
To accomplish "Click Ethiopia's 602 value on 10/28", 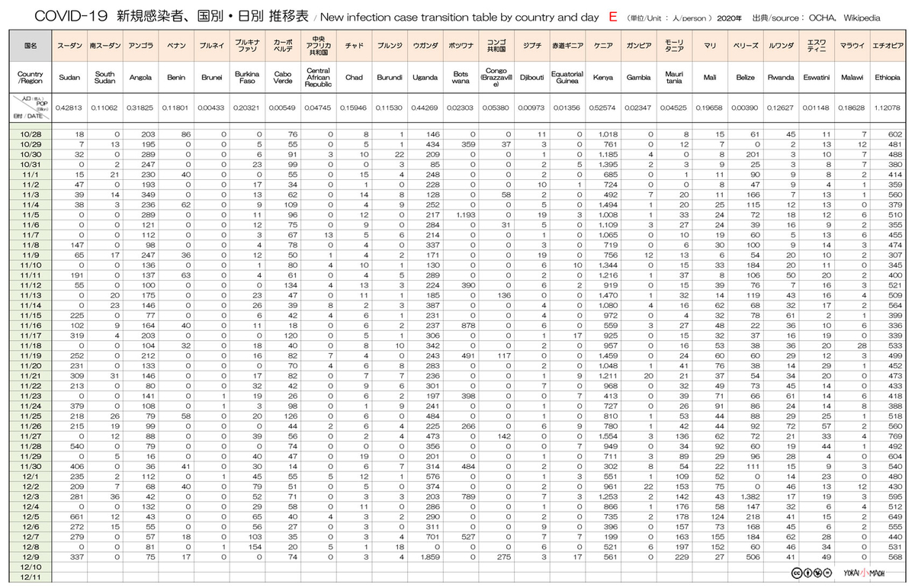I will pos(896,133).
